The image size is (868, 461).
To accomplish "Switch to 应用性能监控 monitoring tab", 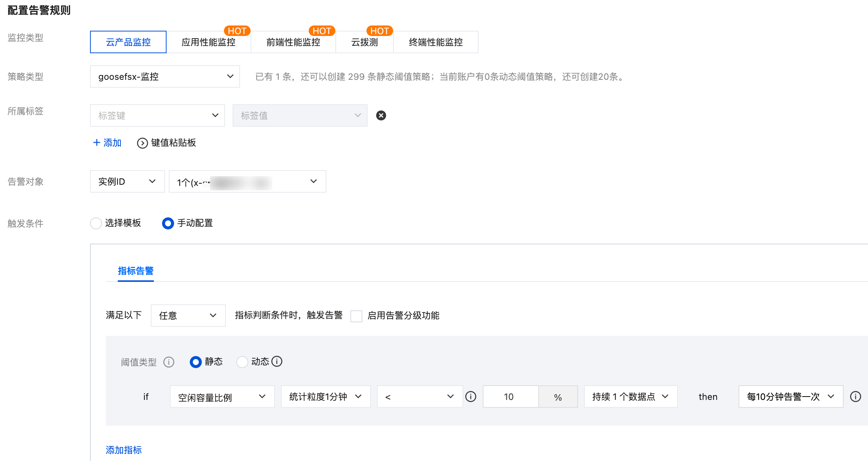I will (x=209, y=42).
